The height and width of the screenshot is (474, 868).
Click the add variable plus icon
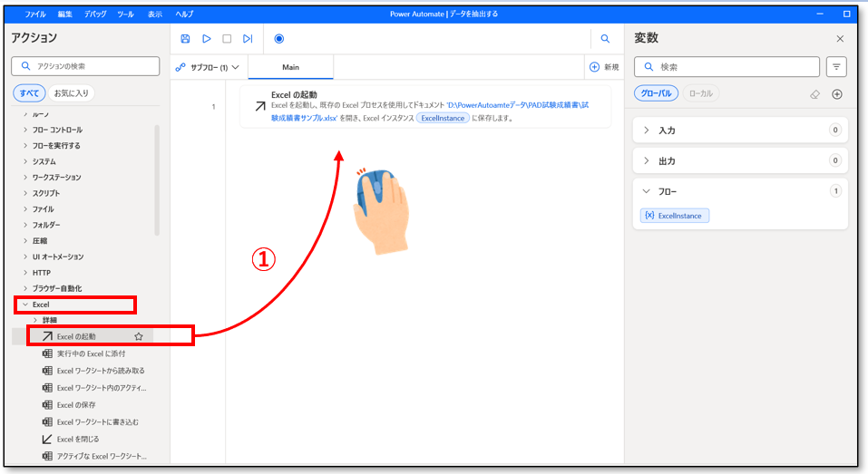point(837,94)
